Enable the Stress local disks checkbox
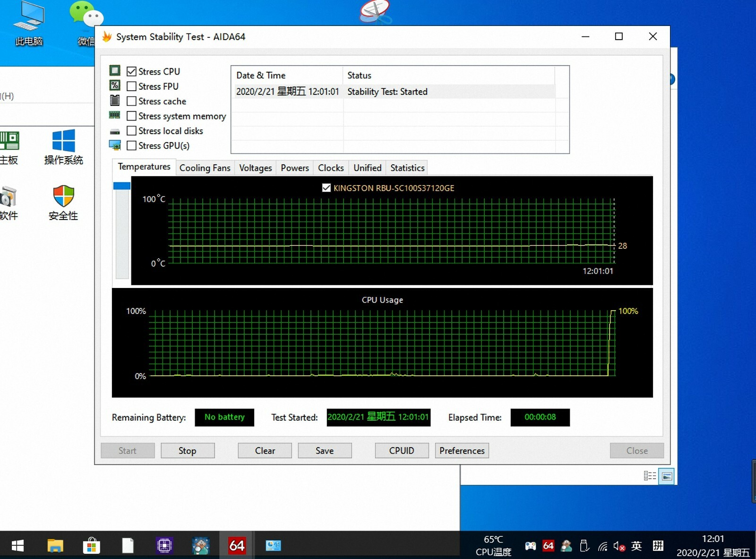This screenshot has width=756, height=559. (131, 131)
